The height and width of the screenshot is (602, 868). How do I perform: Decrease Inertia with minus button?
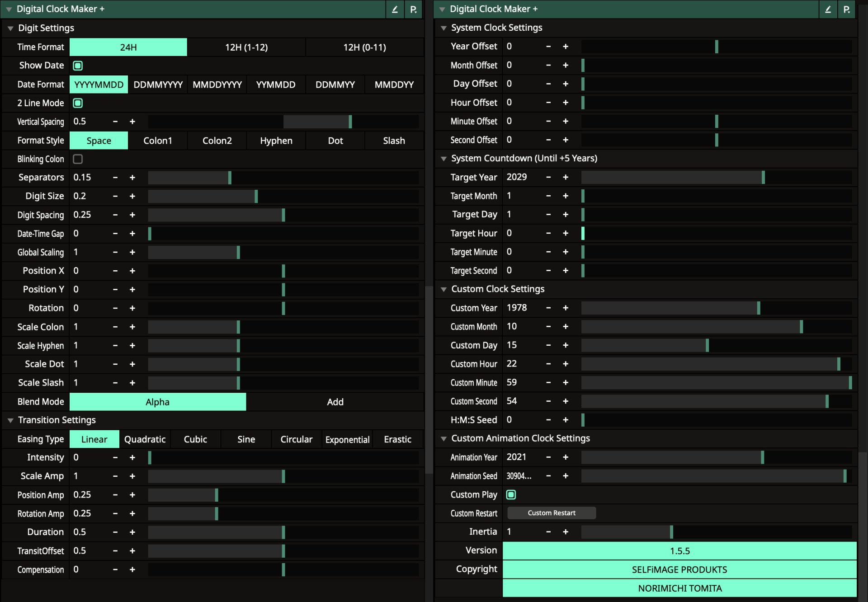[x=548, y=532]
